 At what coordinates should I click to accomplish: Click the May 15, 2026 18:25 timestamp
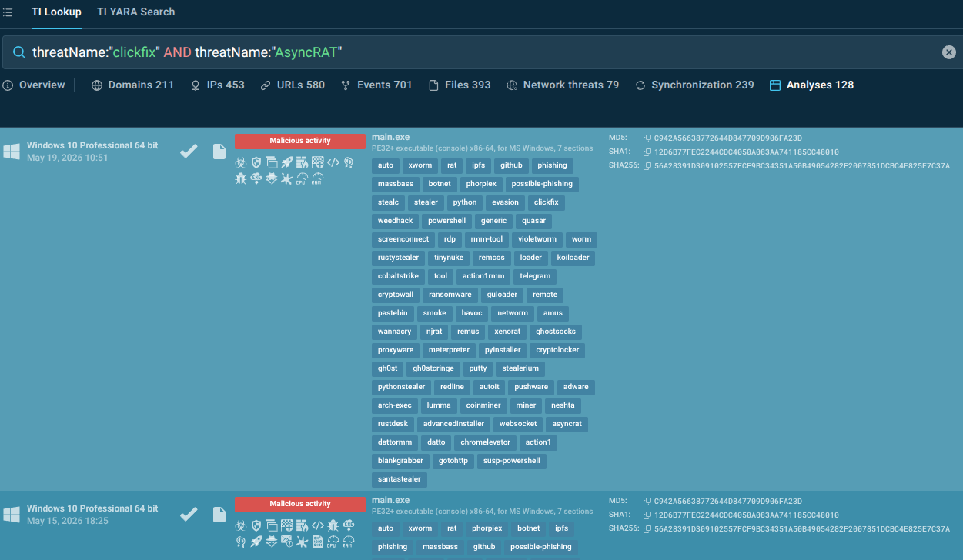tap(68, 521)
